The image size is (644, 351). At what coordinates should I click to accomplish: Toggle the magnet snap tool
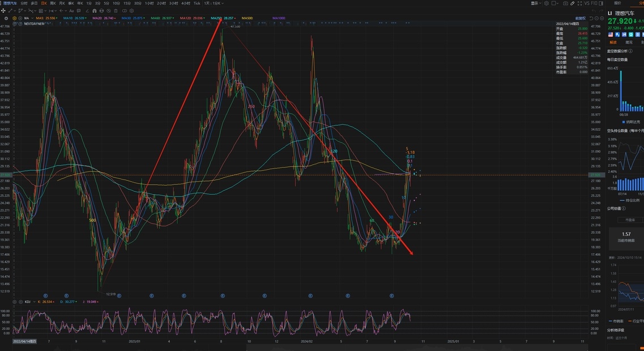[95, 11]
